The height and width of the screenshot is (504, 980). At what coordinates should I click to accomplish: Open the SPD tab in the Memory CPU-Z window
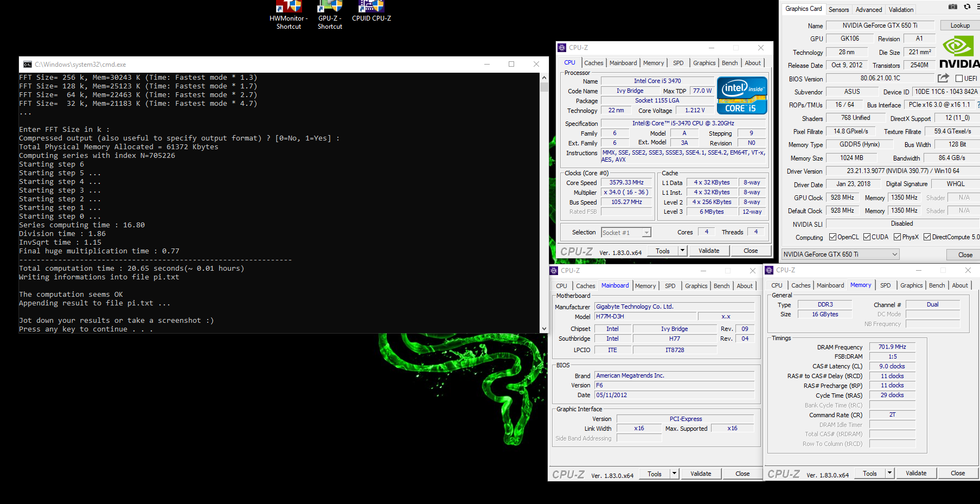(886, 285)
